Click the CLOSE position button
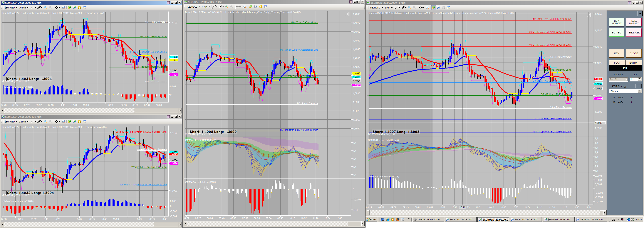Viewport: 644px width, 228px height. [x=634, y=53]
